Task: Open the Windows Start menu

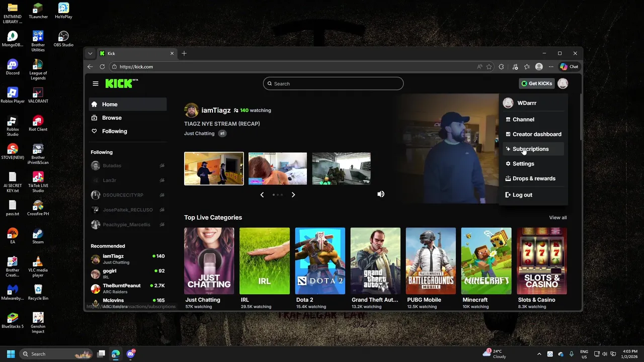Action: tap(11, 354)
